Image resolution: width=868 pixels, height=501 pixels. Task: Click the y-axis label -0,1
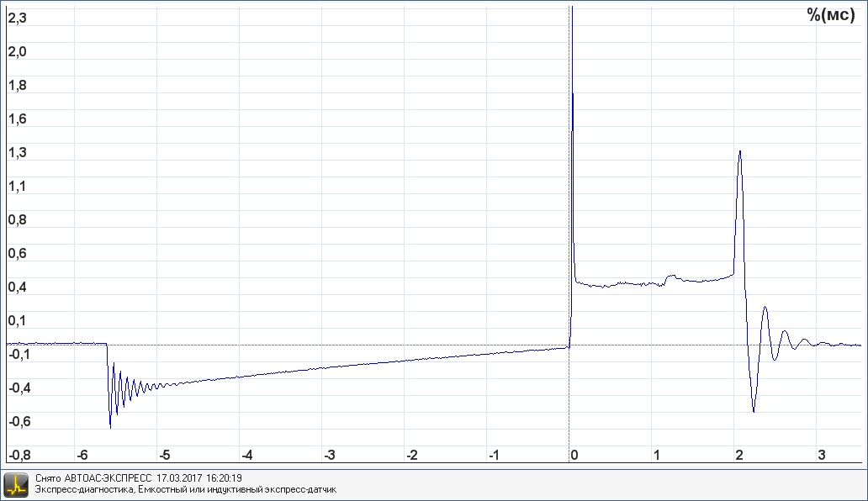point(19,355)
